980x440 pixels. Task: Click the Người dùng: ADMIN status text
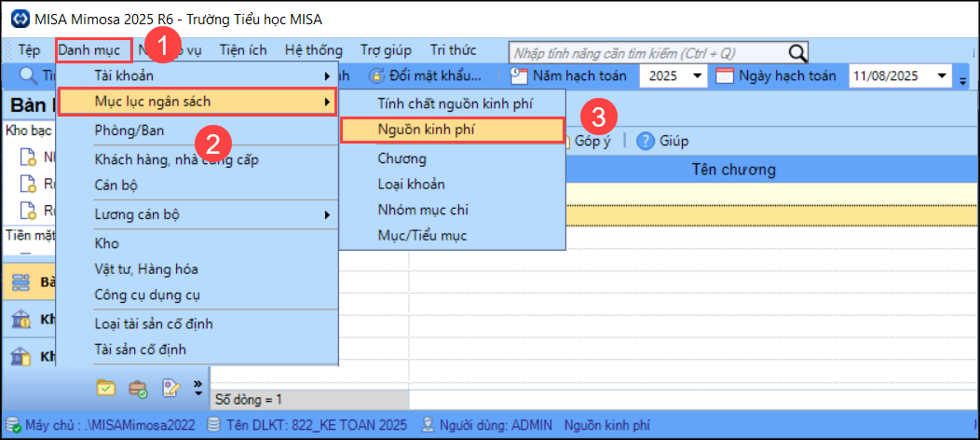pos(495,426)
